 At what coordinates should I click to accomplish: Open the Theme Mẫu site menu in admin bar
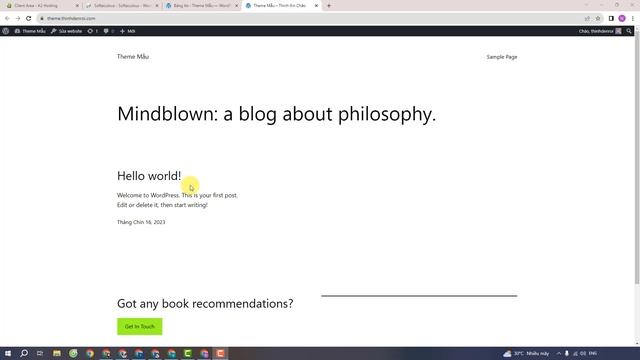[x=30, y=31]
